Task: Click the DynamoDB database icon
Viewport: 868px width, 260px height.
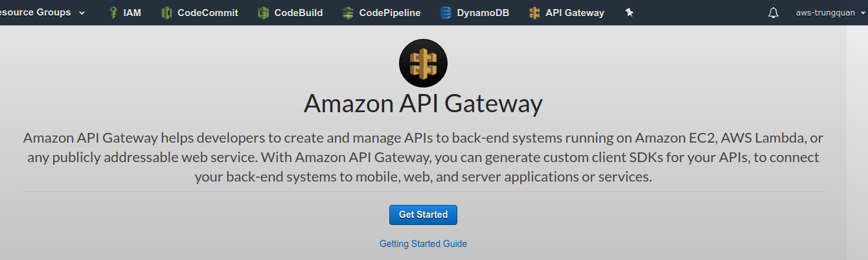Action: (x=446, y=12)
